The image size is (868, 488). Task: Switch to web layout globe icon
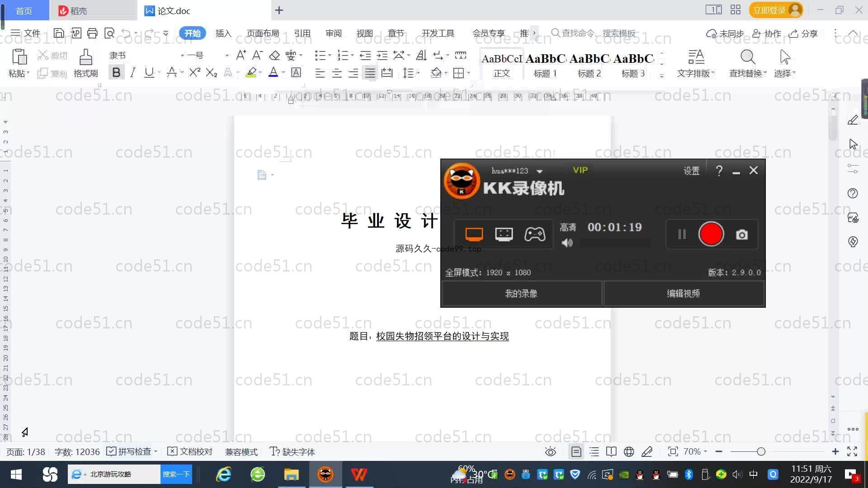tap(629, 452)
